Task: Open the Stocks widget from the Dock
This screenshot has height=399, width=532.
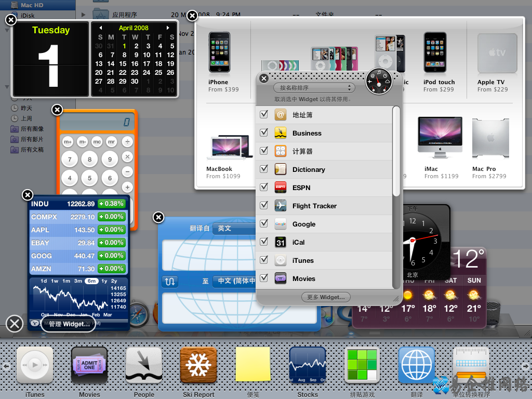Action: tap(307, 365)
